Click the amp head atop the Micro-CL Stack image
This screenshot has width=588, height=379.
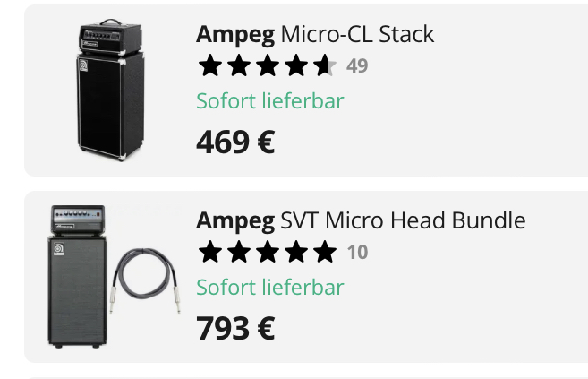tap(109, 38)
